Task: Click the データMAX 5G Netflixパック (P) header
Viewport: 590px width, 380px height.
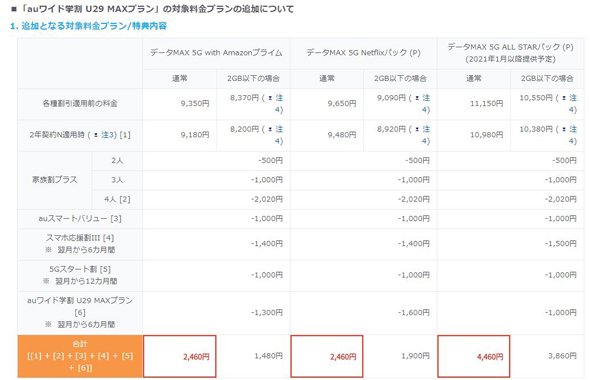Action: [x=363, y=53]
